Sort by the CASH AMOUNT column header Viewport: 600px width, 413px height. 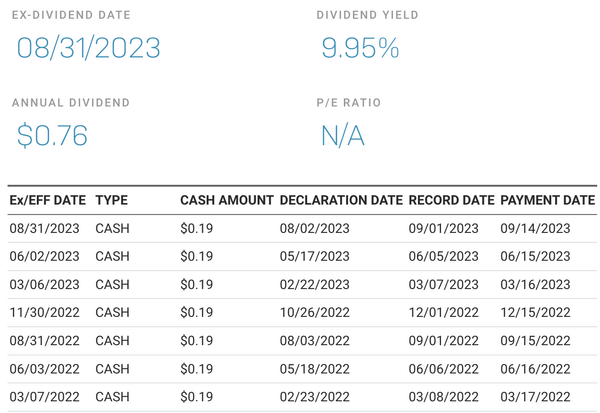coord(226,200)
